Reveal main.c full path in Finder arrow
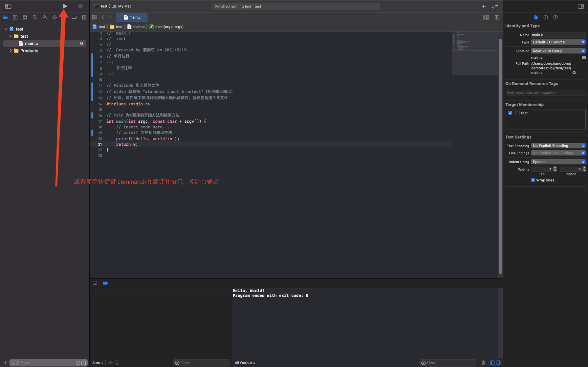 click(574, 73)
